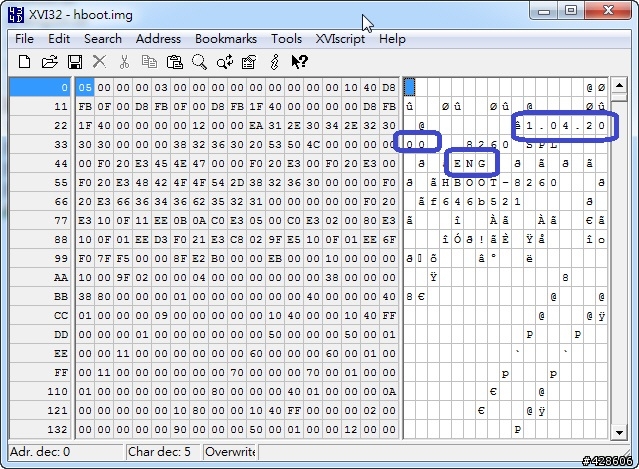
Task: Close the XVI32 window
Action: tap(608, 11)
